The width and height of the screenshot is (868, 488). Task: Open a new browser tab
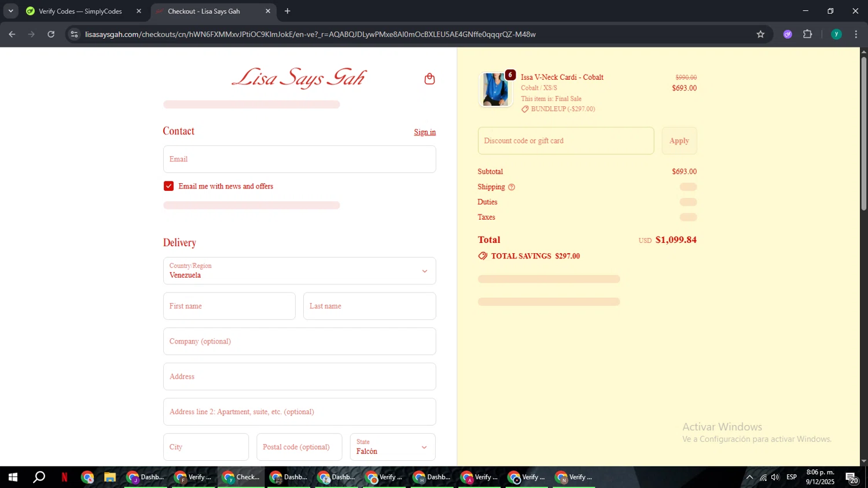coord(288,11)
